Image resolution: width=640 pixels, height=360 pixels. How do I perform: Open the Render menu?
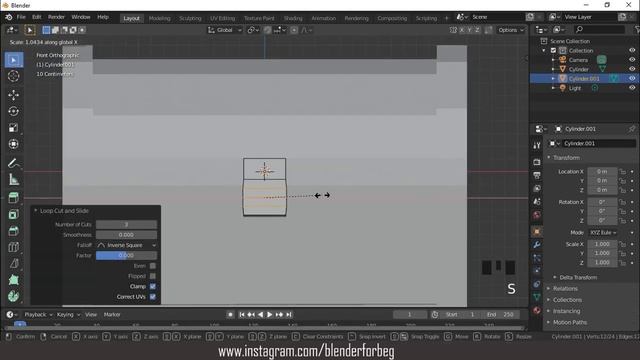pos(56,18)
